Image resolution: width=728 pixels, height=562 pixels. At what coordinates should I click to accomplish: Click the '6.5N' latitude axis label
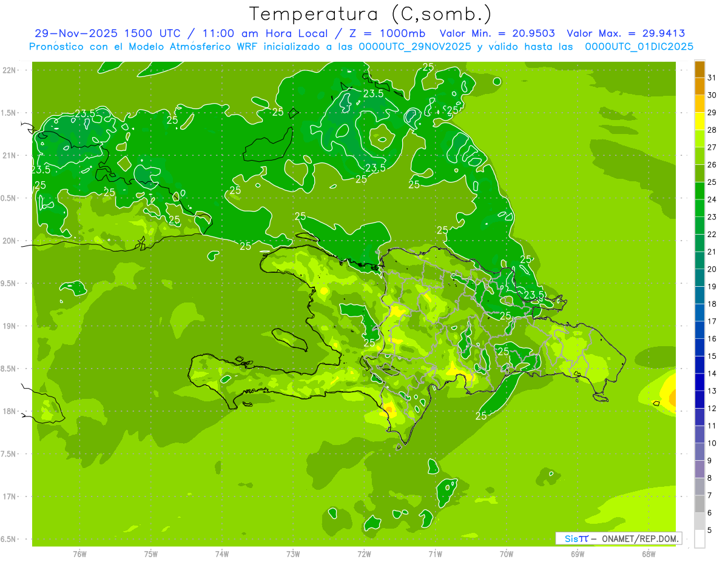8,539
